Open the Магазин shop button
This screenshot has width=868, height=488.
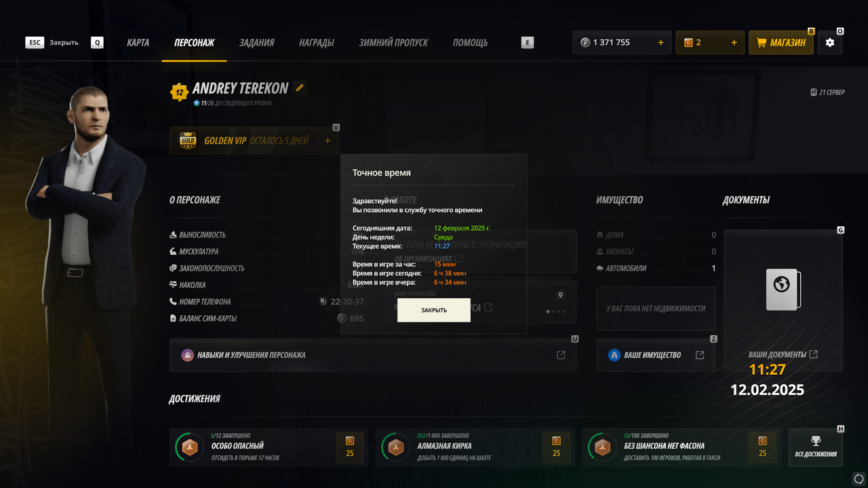[781, 43]
